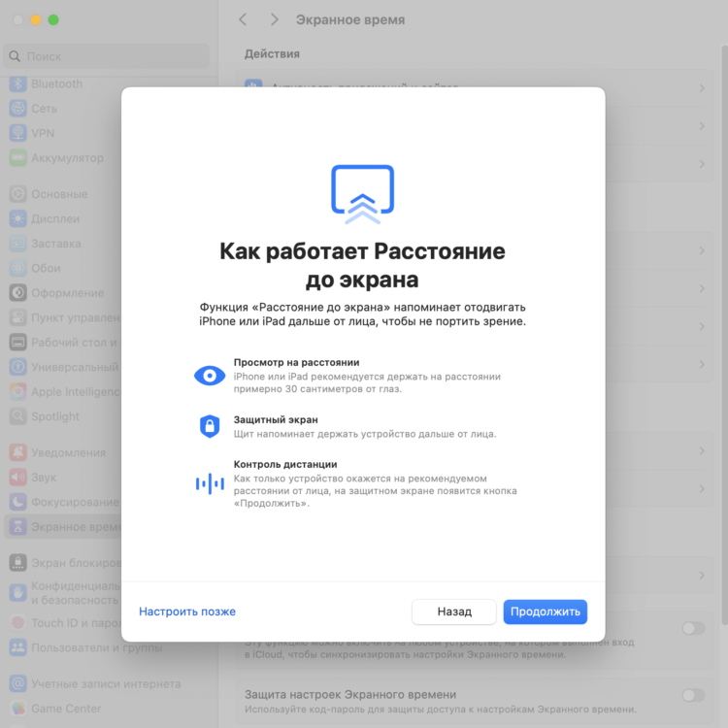Open the Универсальный доступ icon
This screenshot has height=728, width=728.
click(18, 367)
